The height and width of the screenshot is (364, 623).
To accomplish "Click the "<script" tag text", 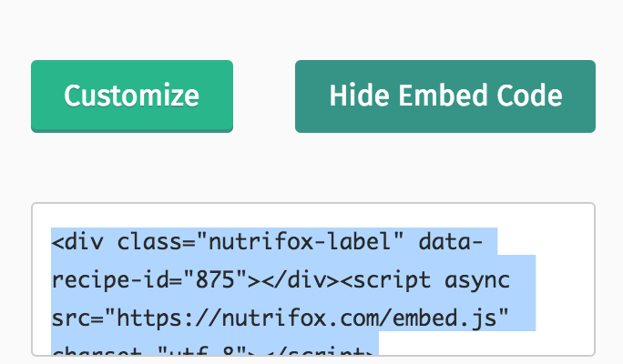I will click(385, 280).
